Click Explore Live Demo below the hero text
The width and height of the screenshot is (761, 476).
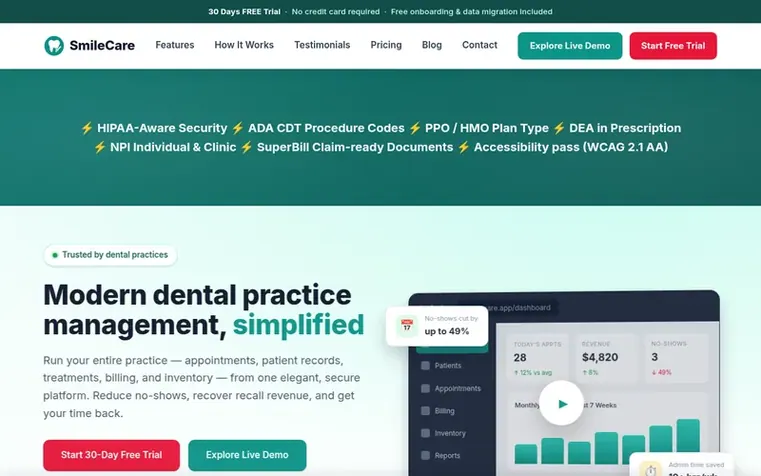tap(247, 455)
